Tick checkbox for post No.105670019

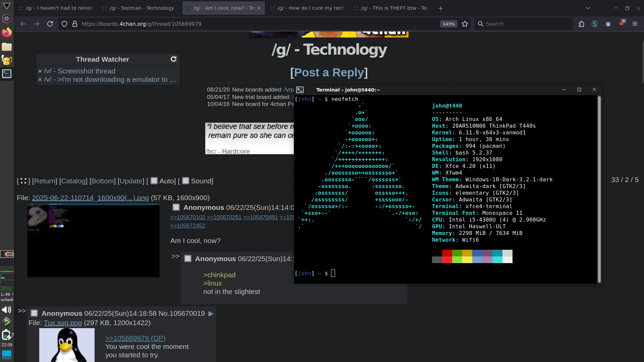pyautogui.click(x=34, y=313)
